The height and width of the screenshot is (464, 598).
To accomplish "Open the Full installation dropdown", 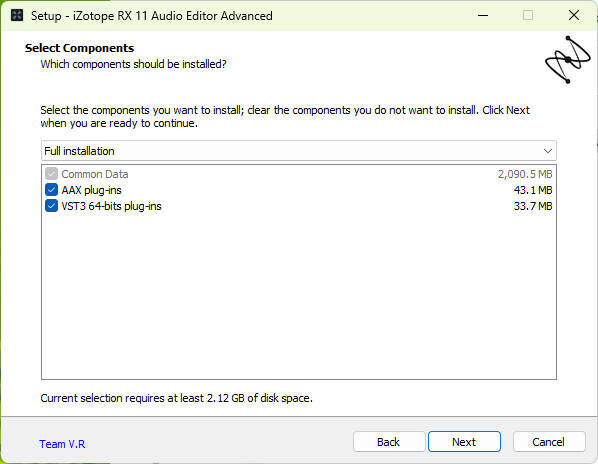I will coord(299,151).
